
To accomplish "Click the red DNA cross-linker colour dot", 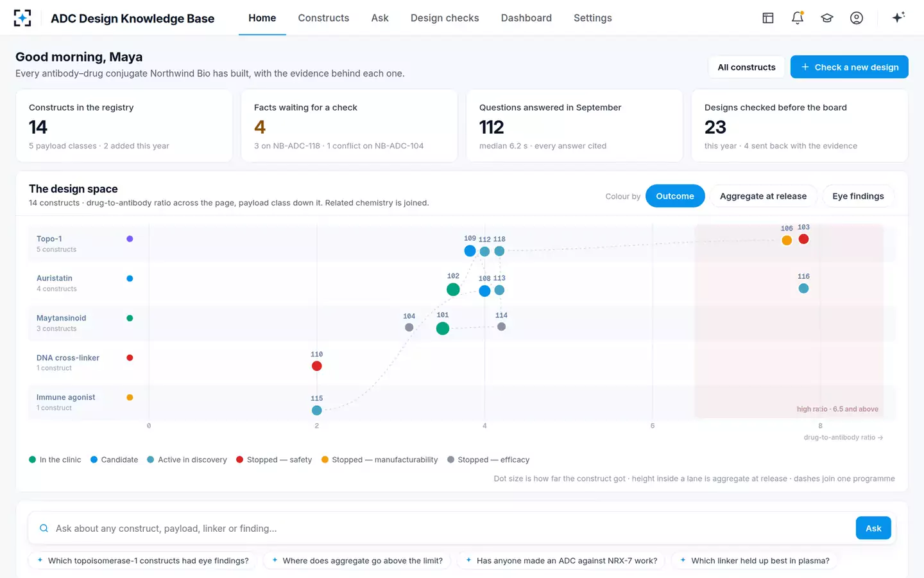I will [x=130, y=358].
